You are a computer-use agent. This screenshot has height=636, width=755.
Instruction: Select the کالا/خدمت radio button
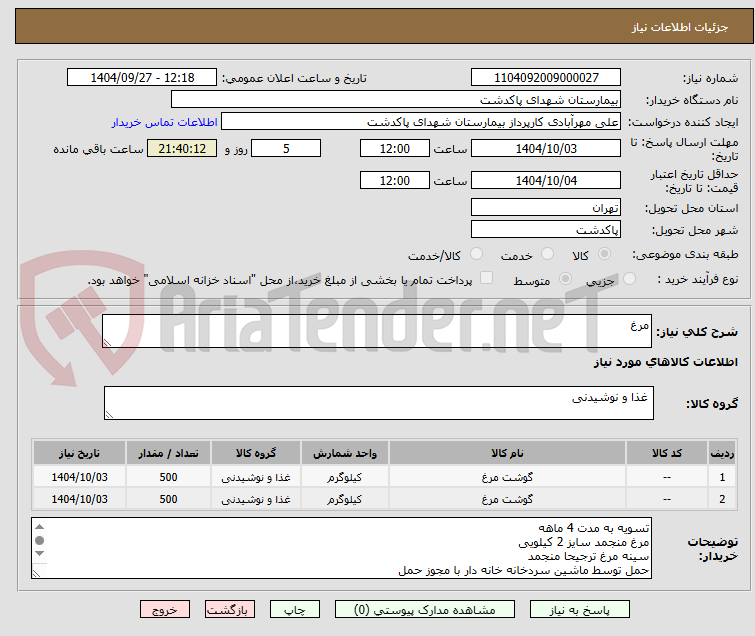(476, 253)
